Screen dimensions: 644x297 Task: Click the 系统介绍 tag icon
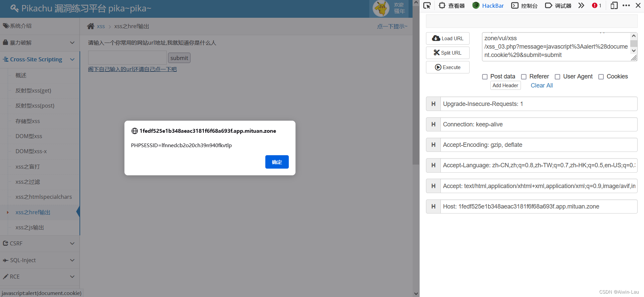tap(6, 26)
